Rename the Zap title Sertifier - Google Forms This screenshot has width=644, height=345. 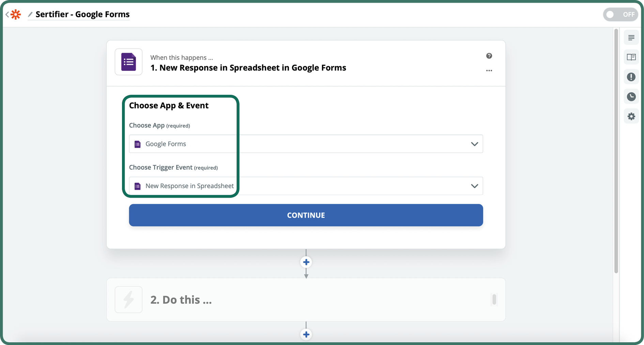(x=82, y=14)
